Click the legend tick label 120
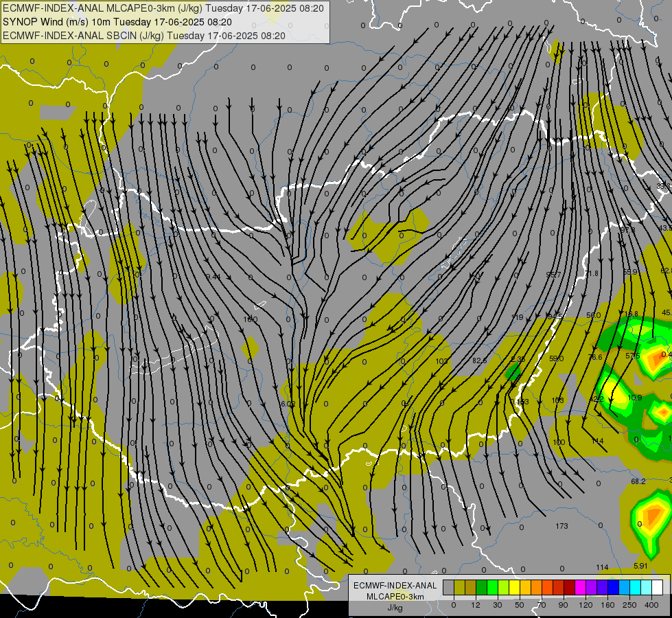 coord(586,605)
